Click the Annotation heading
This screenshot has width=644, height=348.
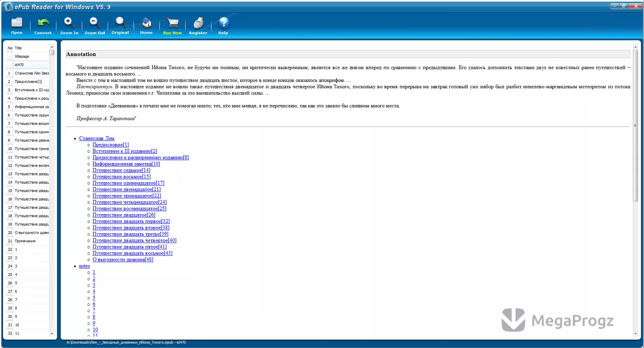[81, 54]
